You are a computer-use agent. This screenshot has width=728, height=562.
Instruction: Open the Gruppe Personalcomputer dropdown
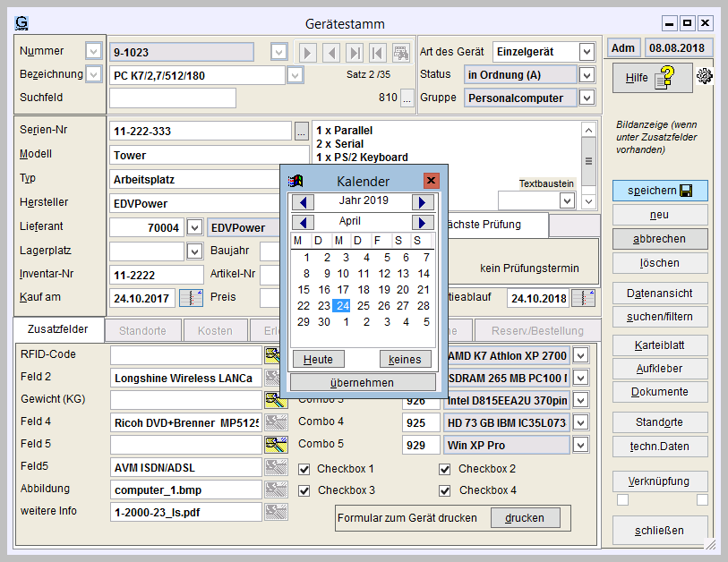(587, 98)
